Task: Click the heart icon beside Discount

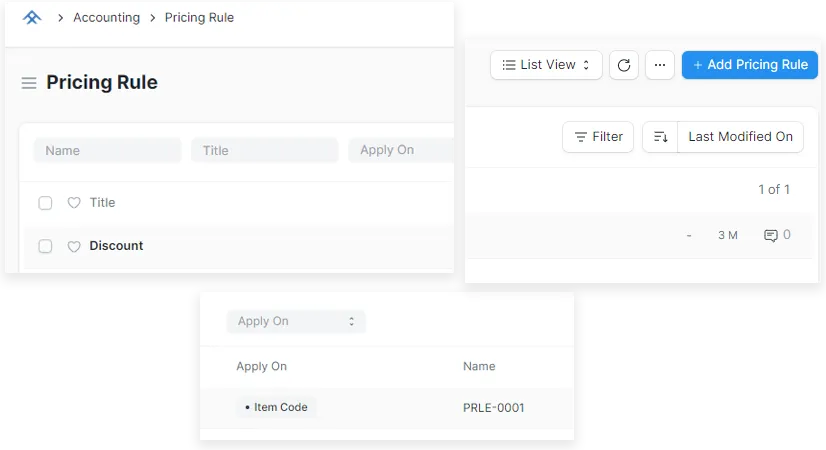Action: point(73,246)
